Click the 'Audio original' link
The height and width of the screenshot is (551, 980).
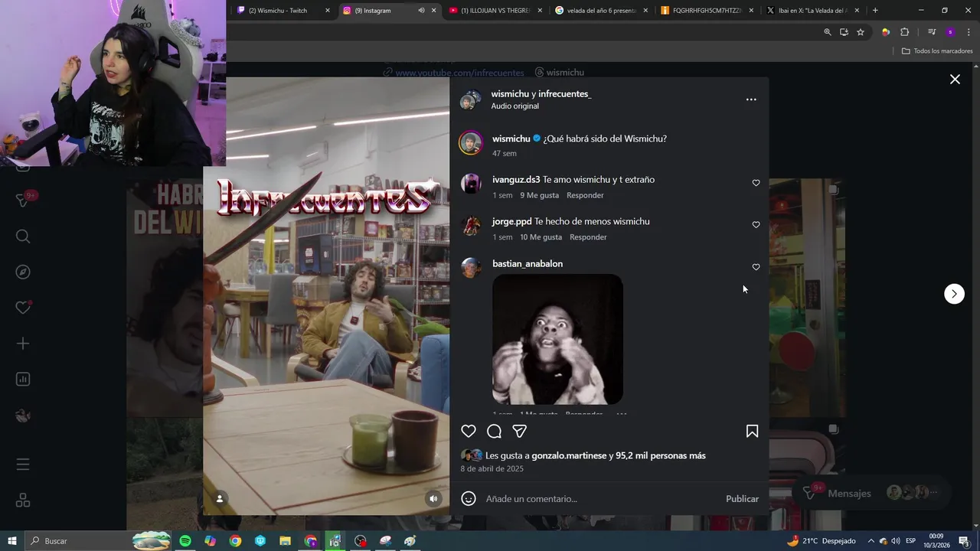click(x=514, y=106)
